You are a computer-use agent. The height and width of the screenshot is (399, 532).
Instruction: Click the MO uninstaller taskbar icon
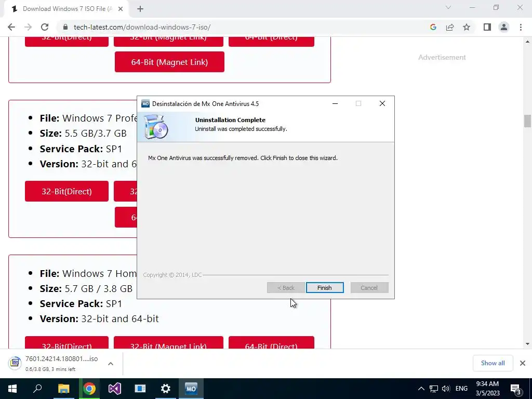click(191, 389)
